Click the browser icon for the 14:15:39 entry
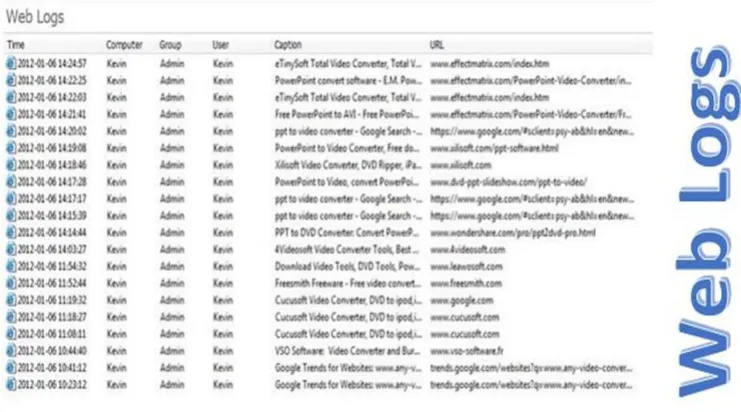 [x=11, y=215]
